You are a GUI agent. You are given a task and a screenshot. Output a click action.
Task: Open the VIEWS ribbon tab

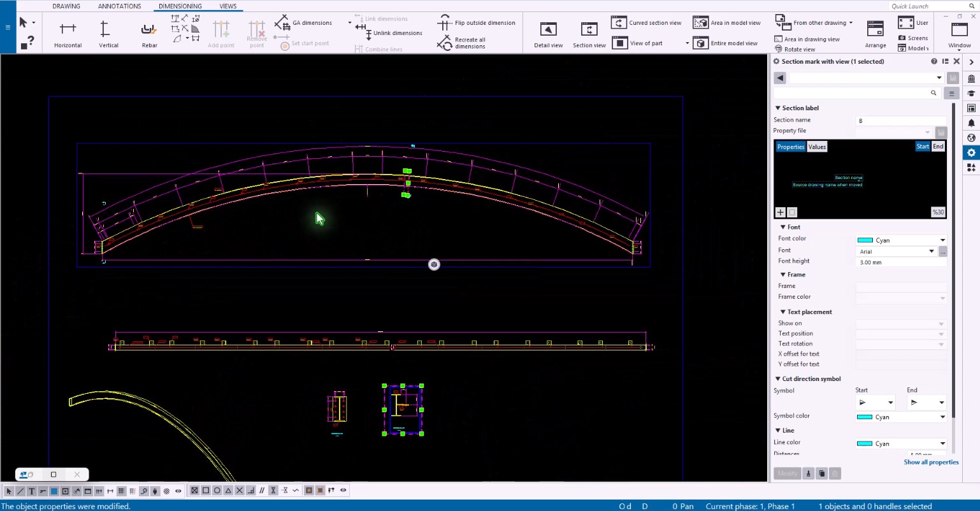pos(228,6)
